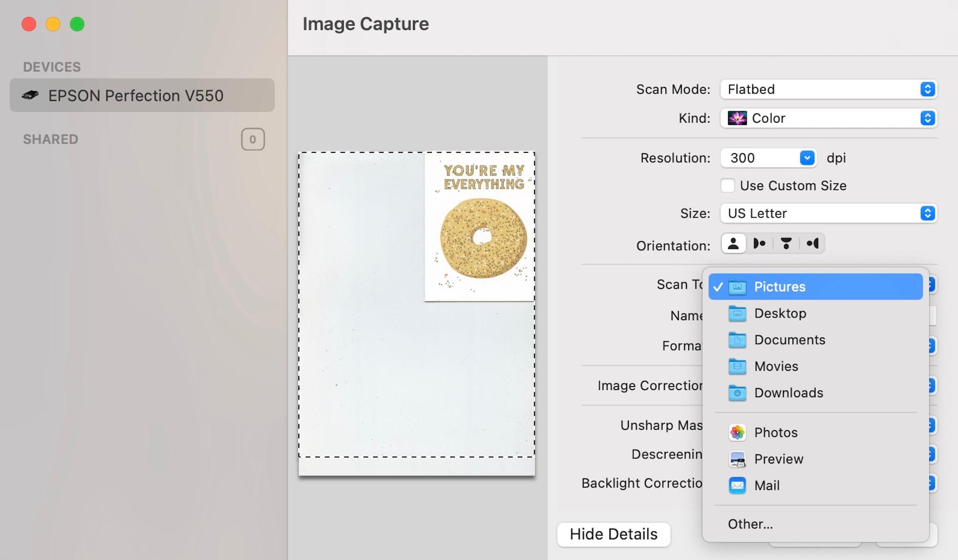Choose Documents as scan destination

click(815, 340)
